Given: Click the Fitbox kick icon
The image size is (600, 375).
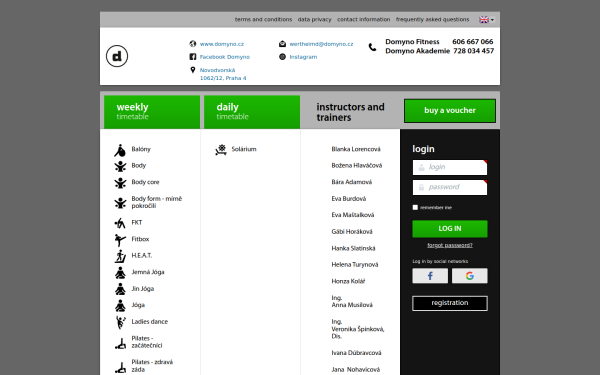Looking at the screenshot, I should pos(120,240).
